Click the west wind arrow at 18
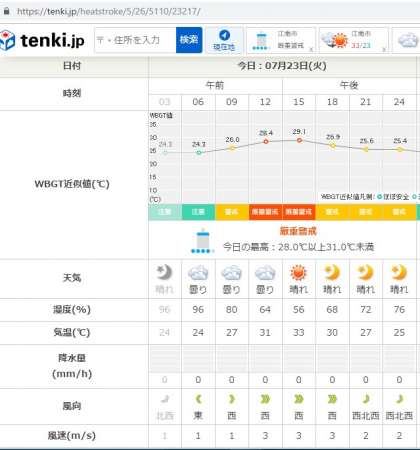Screen dimensions: 420x450 pyautogui.click(x=332, y=399)
